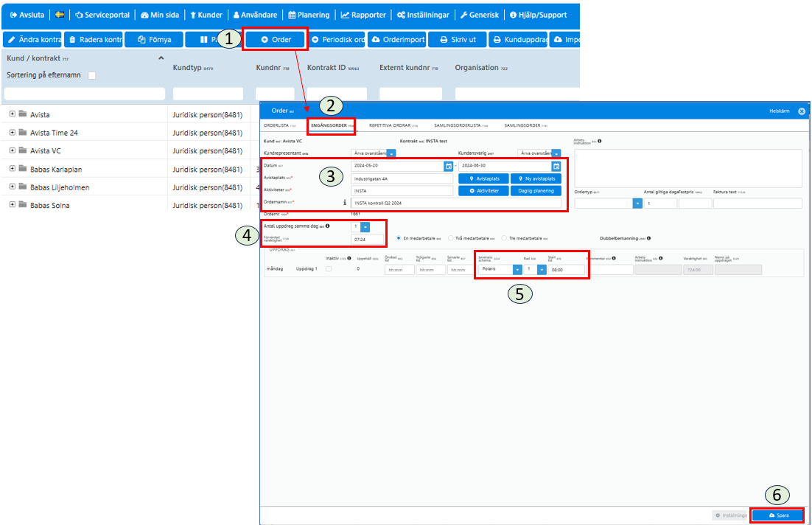Switch to the ENGÅNGSORDER tab
The width and height of the screenshot is (812, 525).
coord(332,125)
